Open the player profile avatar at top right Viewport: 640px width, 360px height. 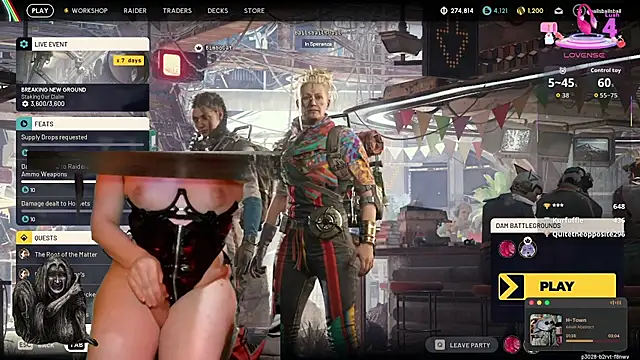click(579, 11)
